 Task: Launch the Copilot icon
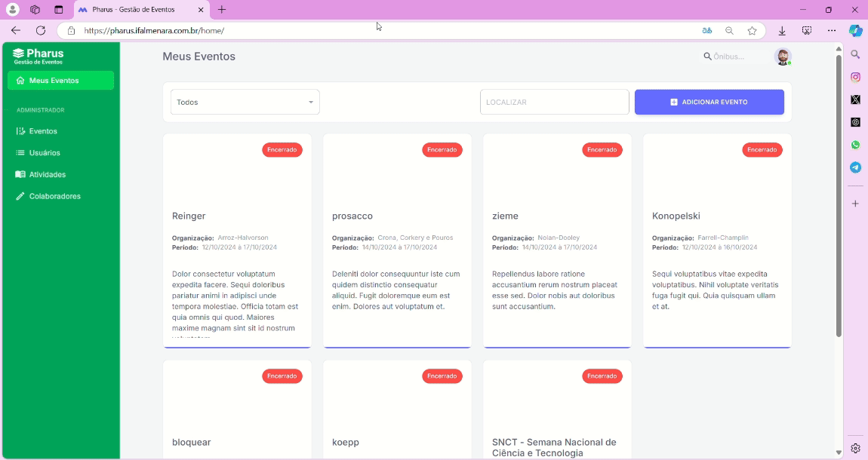pyautogui.click(x=855, y=31)
